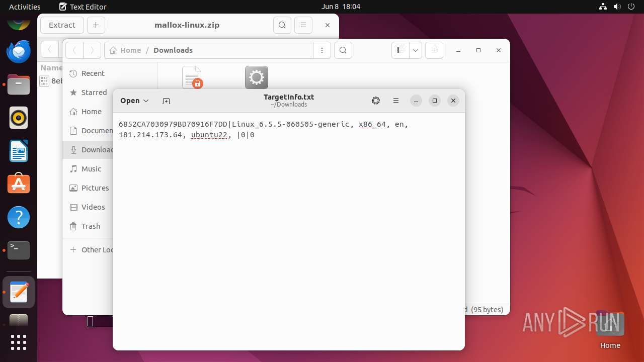Viewport: 644px width, 362px height.
Task: Open the Activities overview
Action: [x=25, y=7]
